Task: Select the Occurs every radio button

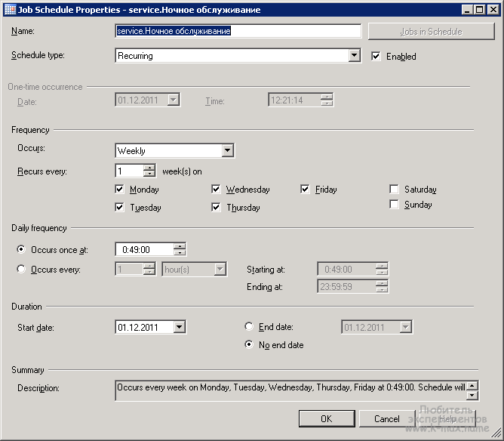Action: [21, 269]
